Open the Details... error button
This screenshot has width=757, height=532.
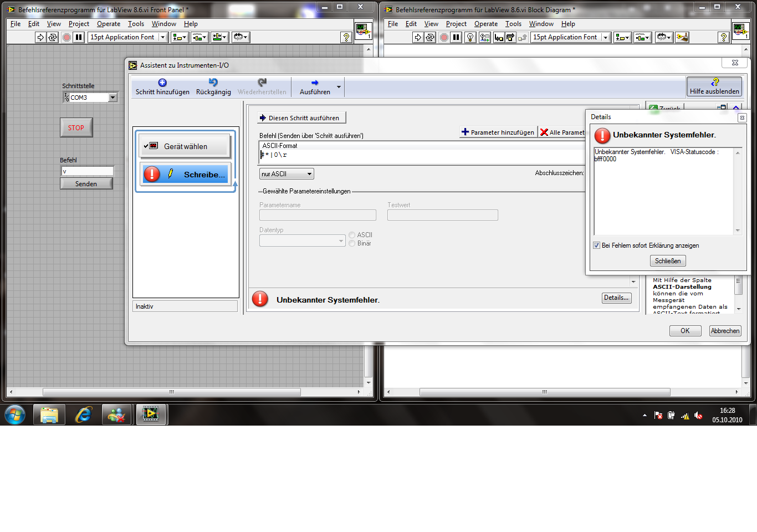click(x=616, y=298)
